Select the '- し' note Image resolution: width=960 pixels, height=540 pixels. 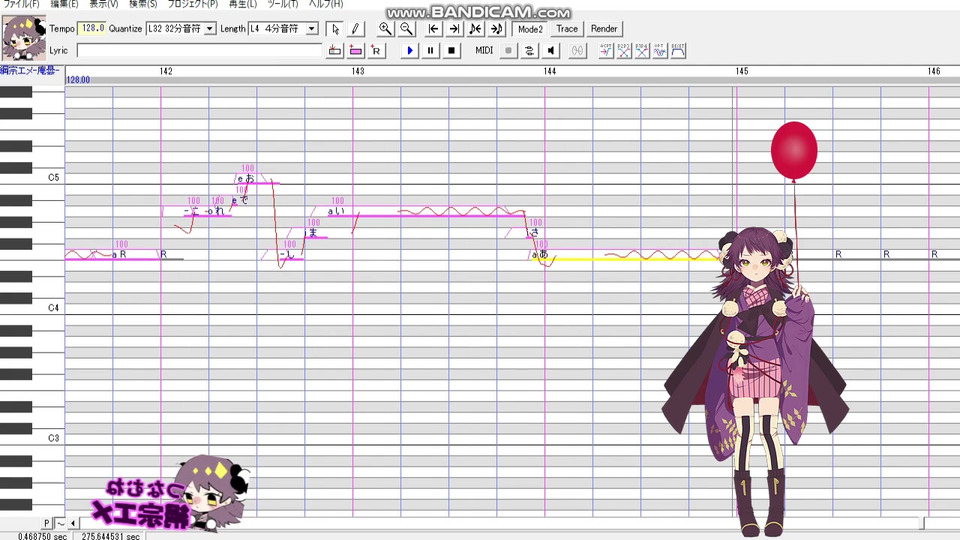point(291,256)
